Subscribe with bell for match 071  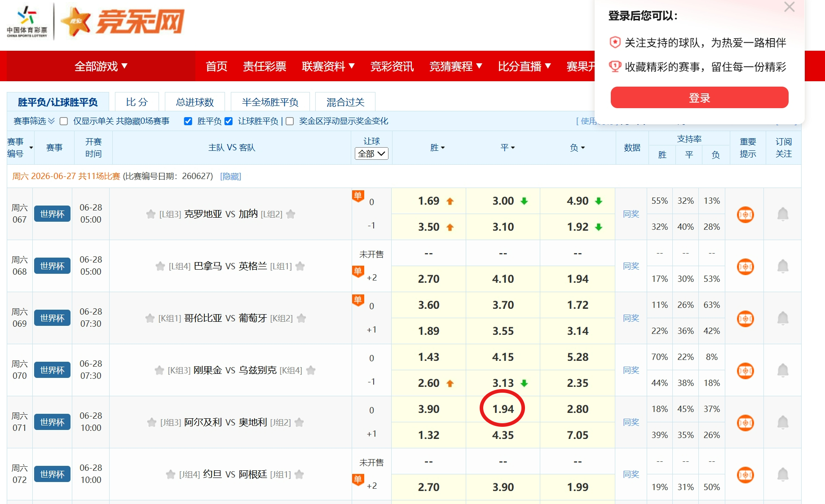(x=783, y=422)
